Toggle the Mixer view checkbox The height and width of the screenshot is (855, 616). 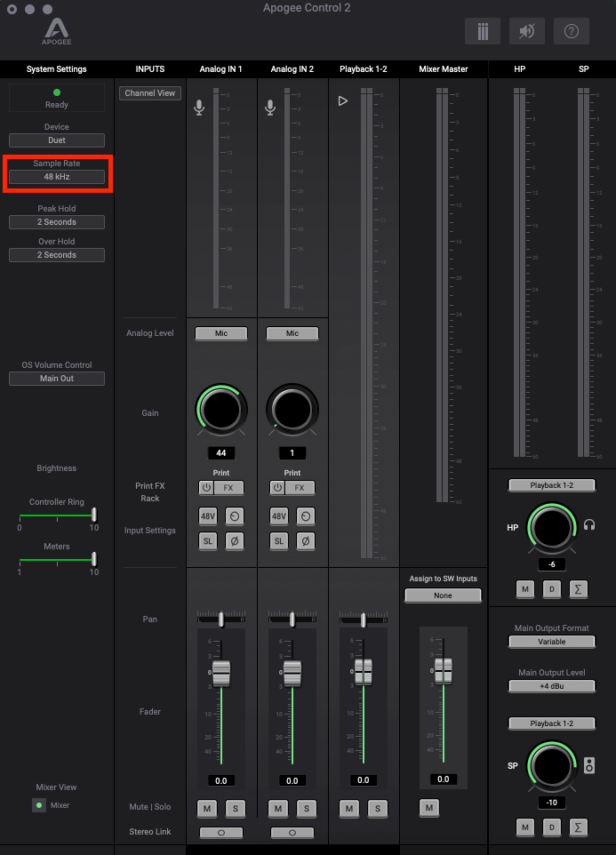point(39,805)
